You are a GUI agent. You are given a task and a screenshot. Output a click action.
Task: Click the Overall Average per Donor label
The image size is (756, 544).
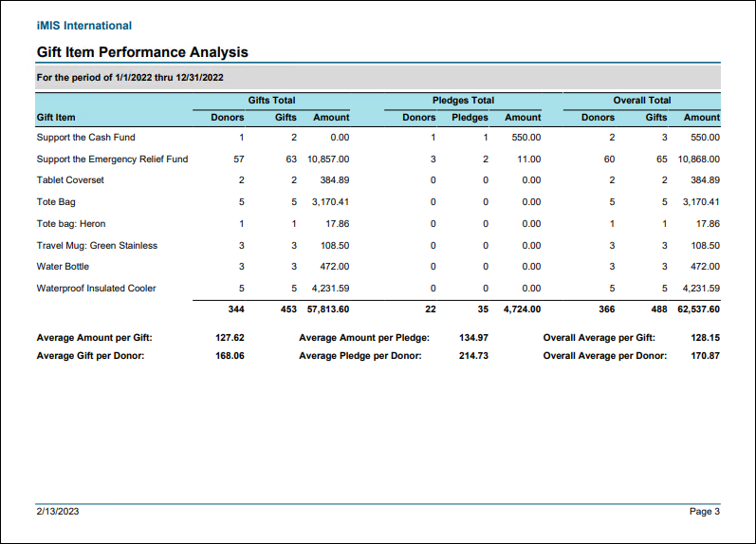coord(605,356)
